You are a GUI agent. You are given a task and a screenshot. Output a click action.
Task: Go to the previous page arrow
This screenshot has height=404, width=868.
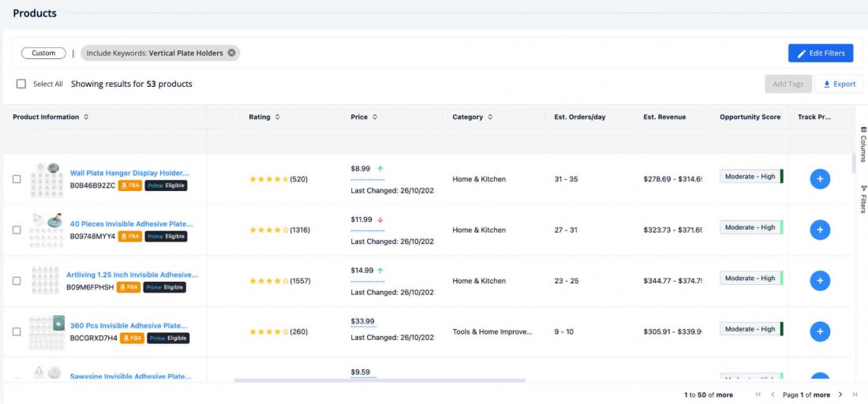(x=773, y=395)
